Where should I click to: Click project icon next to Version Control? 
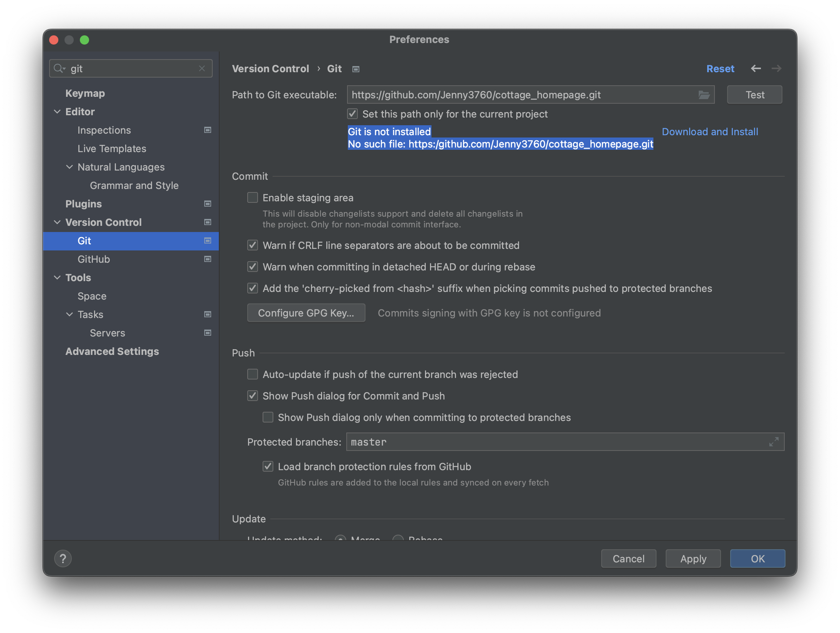pos(208,222)
